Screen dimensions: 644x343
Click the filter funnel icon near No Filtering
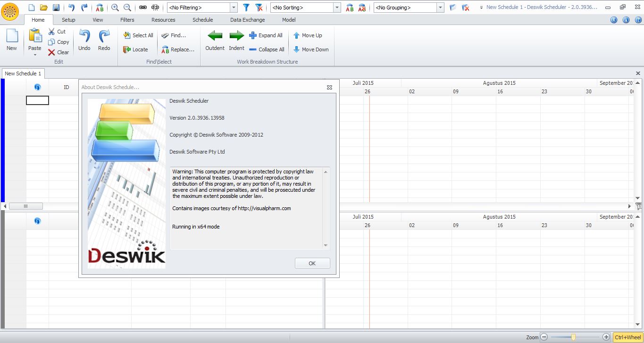(x=246, y=7)
